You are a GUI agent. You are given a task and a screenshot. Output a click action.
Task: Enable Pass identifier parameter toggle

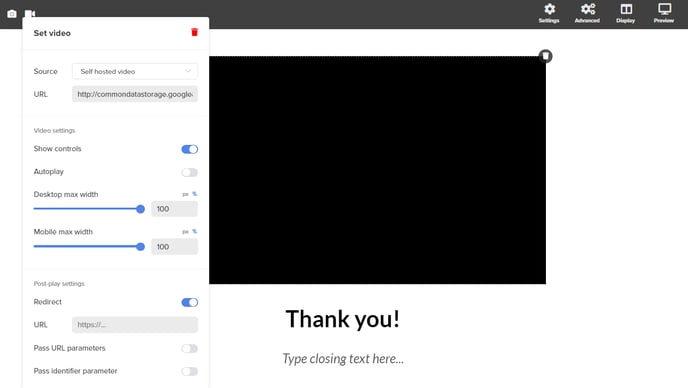(190, 371)
